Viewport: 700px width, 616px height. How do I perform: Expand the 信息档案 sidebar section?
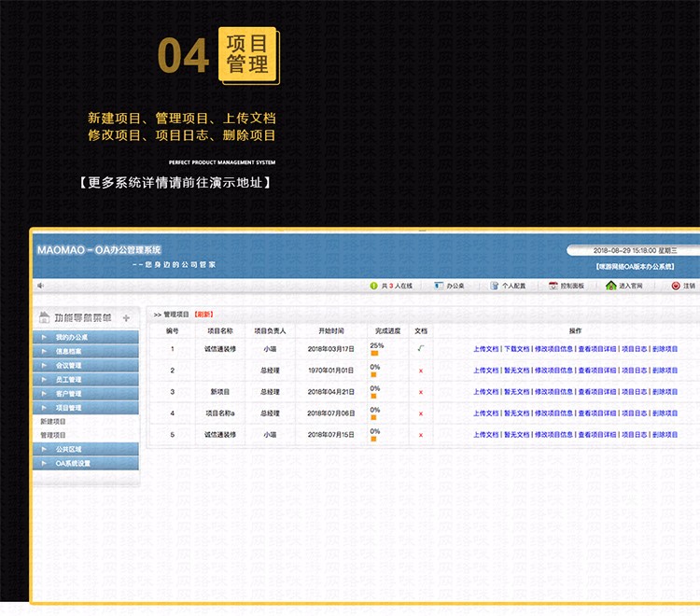(x=86, y=351)
